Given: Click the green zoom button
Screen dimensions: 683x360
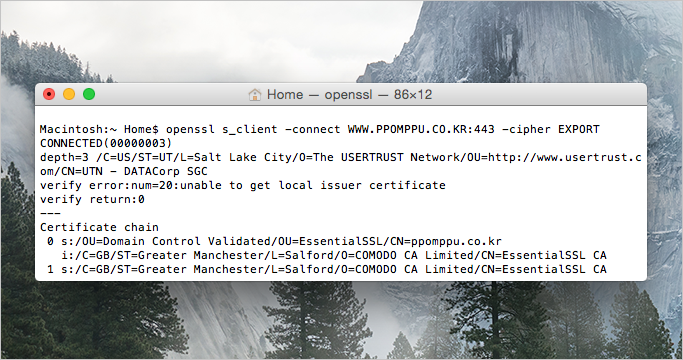Looking at the screenshot, I should pos(89,94).
